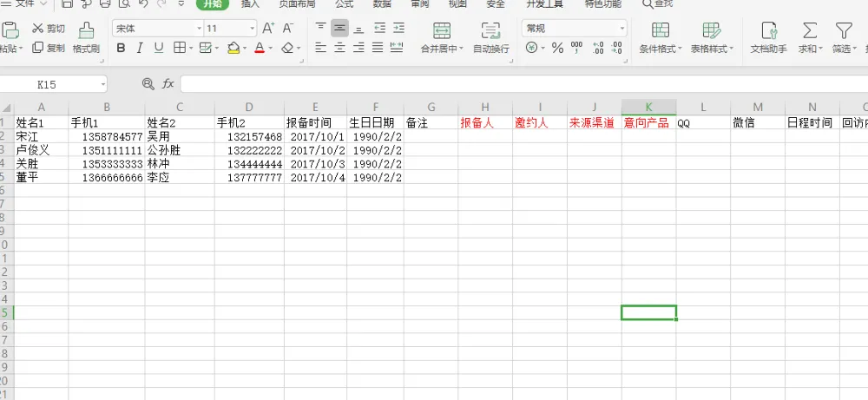Click the Wrap Text (自动换行) button
This screenshot has height=400, width=868.
[x=490, y=38]
